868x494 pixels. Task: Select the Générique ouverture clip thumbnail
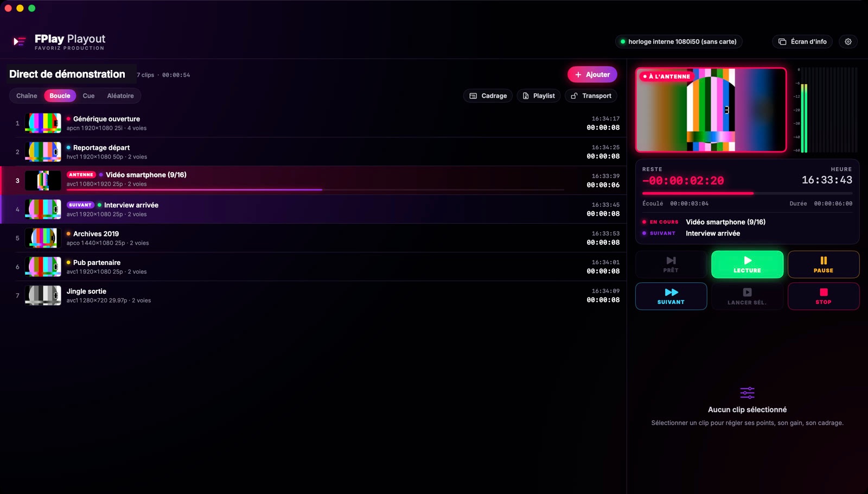[x=43, y=123]
